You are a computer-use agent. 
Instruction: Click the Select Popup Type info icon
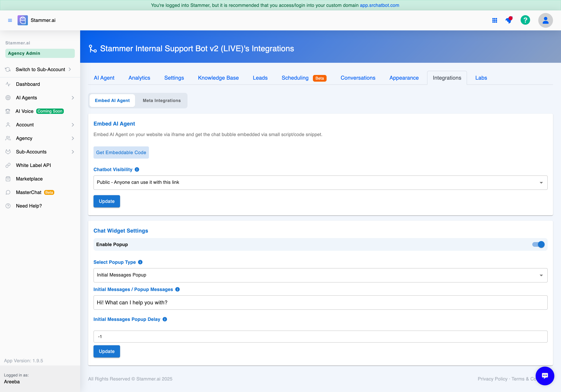tap(140, 262)
